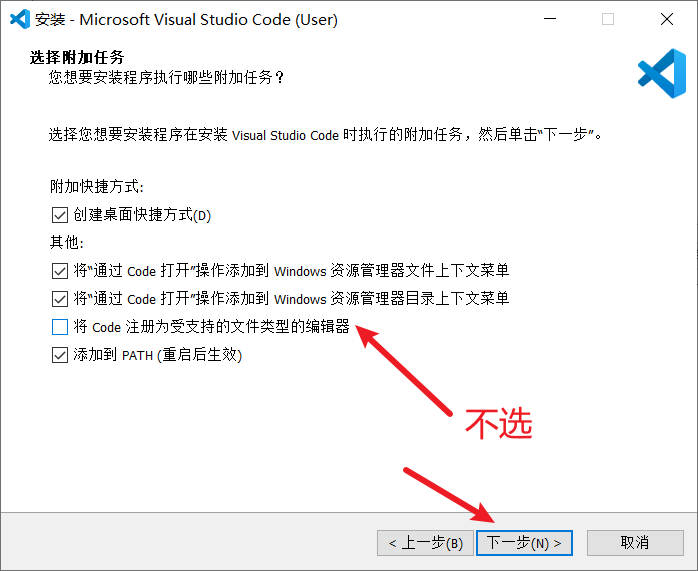Click the 其他 section label

click(67, 243)
